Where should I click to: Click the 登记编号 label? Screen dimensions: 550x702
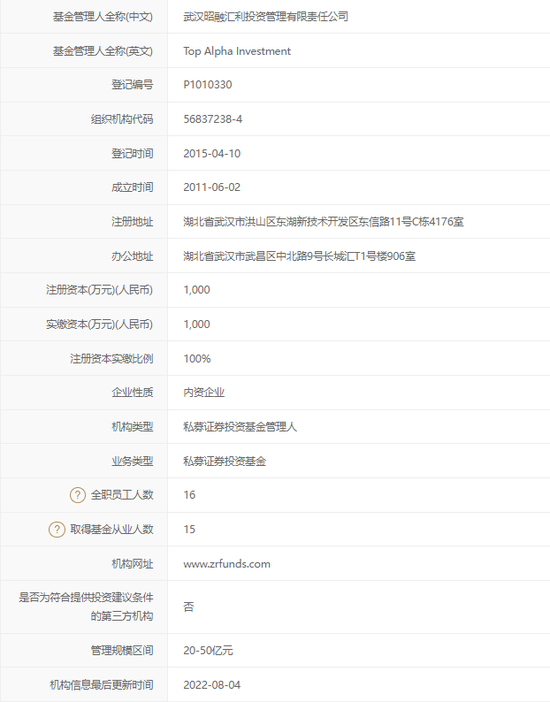[x=132, y=85]
